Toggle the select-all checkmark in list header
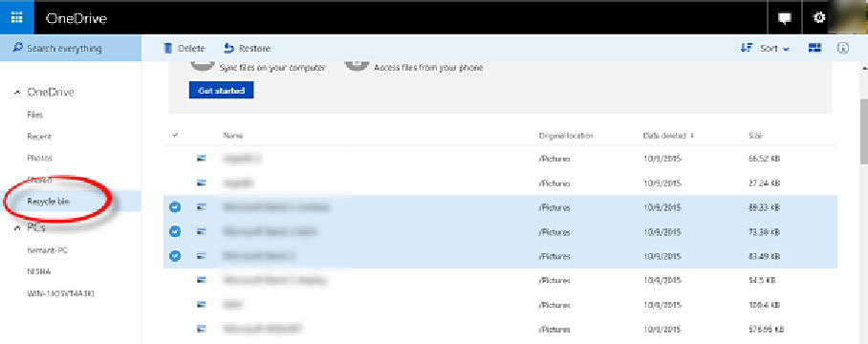This screenshot has width=868, height=344. click(175, 136)
